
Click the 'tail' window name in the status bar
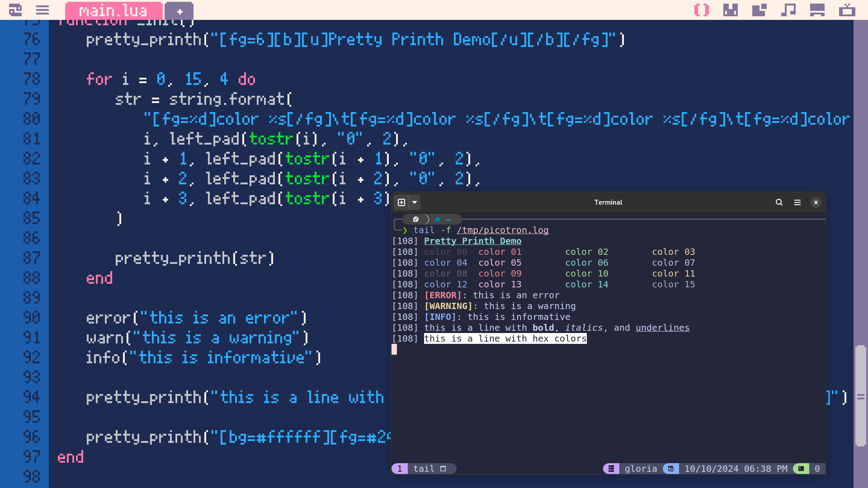[424, 469]
